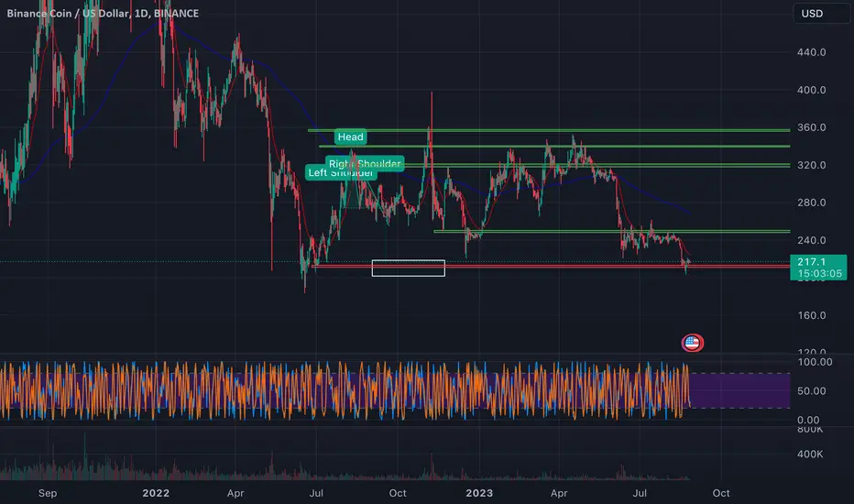The height and width of the screenshot is (504, 854).
Task: Click the 440.0 price axis value
Action: pyautogui.click(x=812, y=52)
